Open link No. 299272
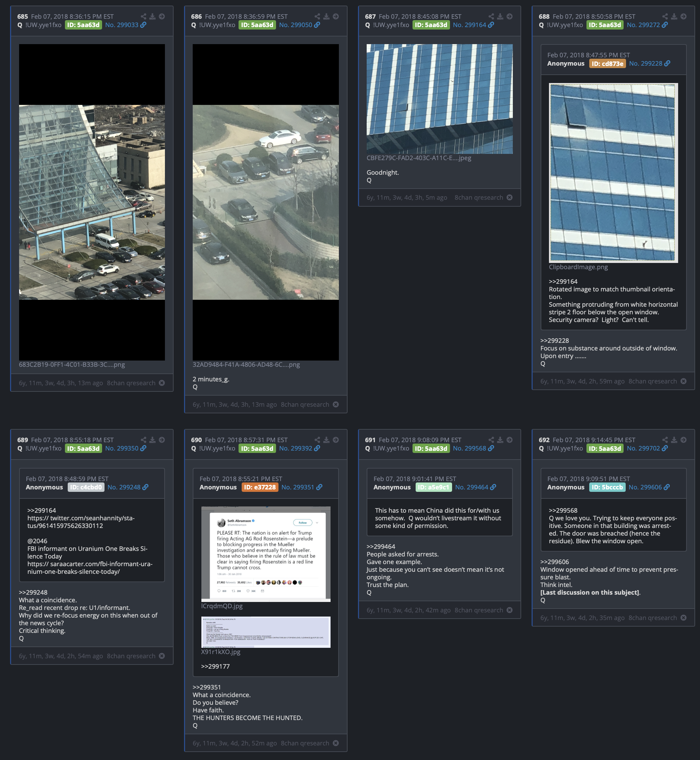 (x=647, y=25)
